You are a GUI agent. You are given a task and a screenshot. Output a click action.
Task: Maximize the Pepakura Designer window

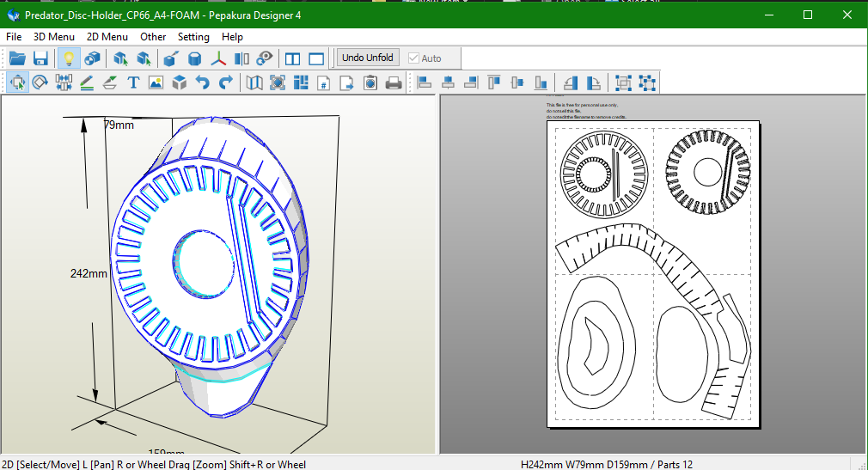coord(808,15)
